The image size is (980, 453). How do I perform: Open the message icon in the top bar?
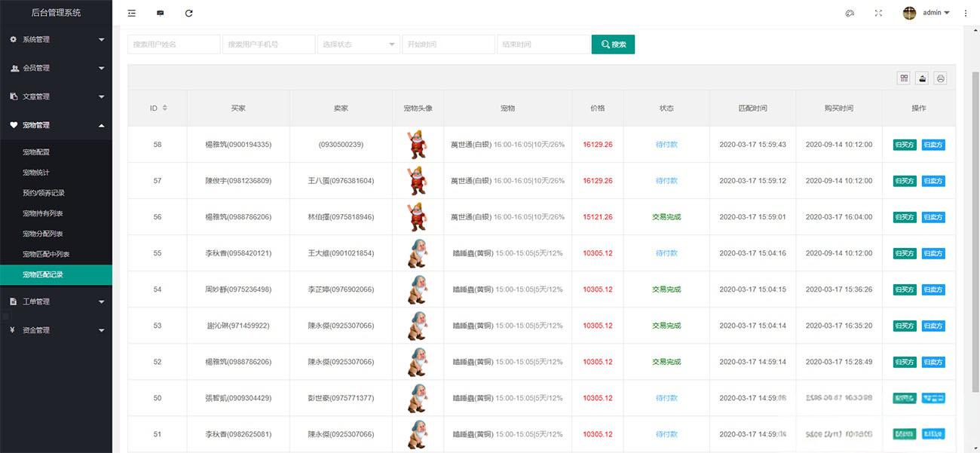[x=160, y=13]
